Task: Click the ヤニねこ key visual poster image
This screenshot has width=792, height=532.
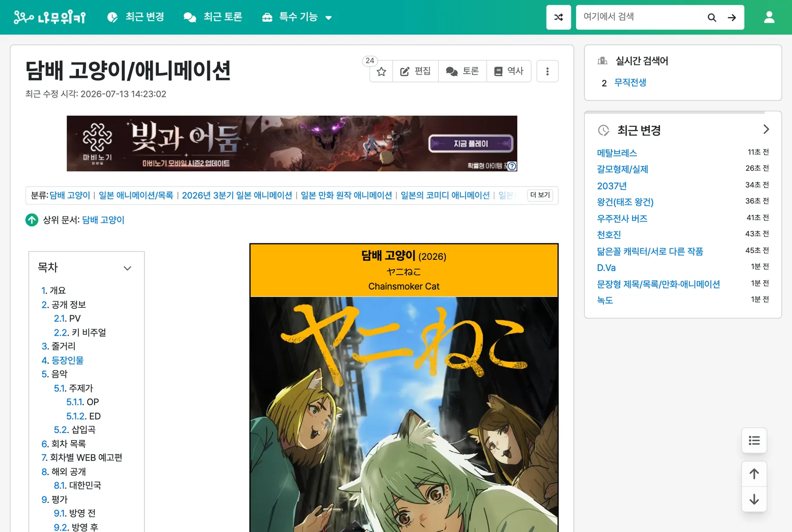Action: tap(404, 414)
